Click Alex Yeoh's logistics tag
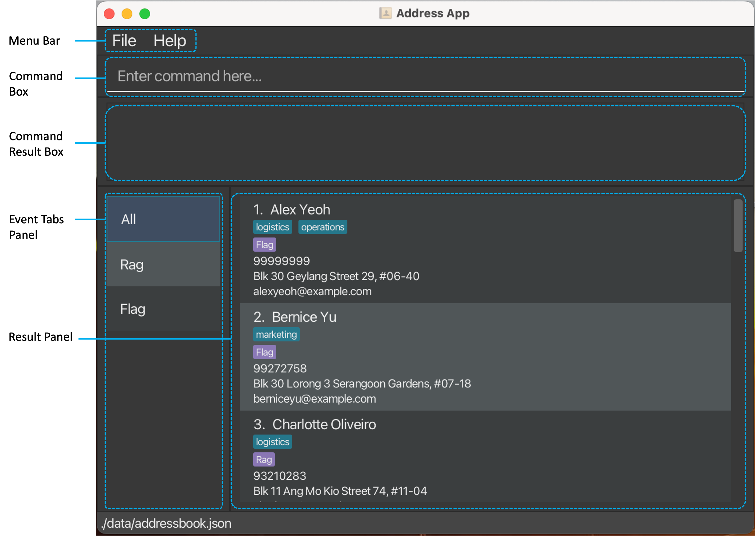756x536 pixels. [272, 227]
